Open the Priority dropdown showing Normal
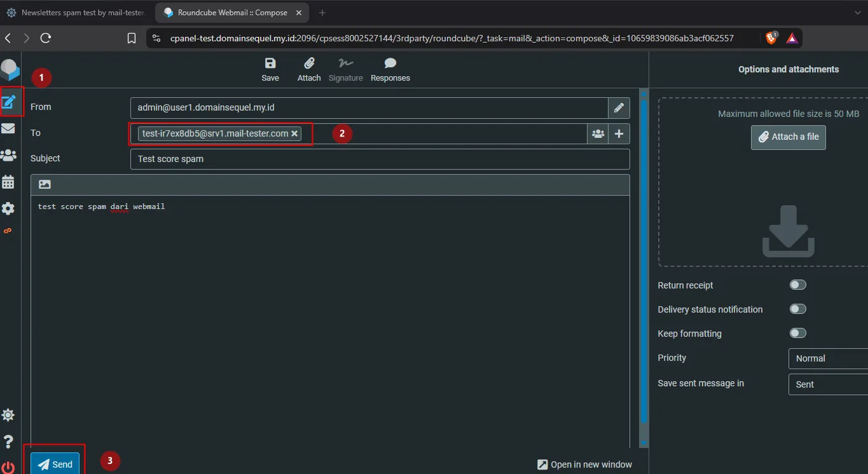 [828, 358]
